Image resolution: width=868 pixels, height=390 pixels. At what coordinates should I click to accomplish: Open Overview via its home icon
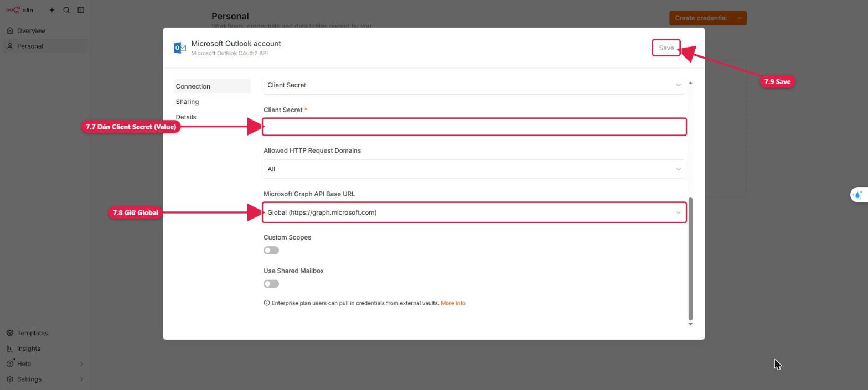coord(10,31)
